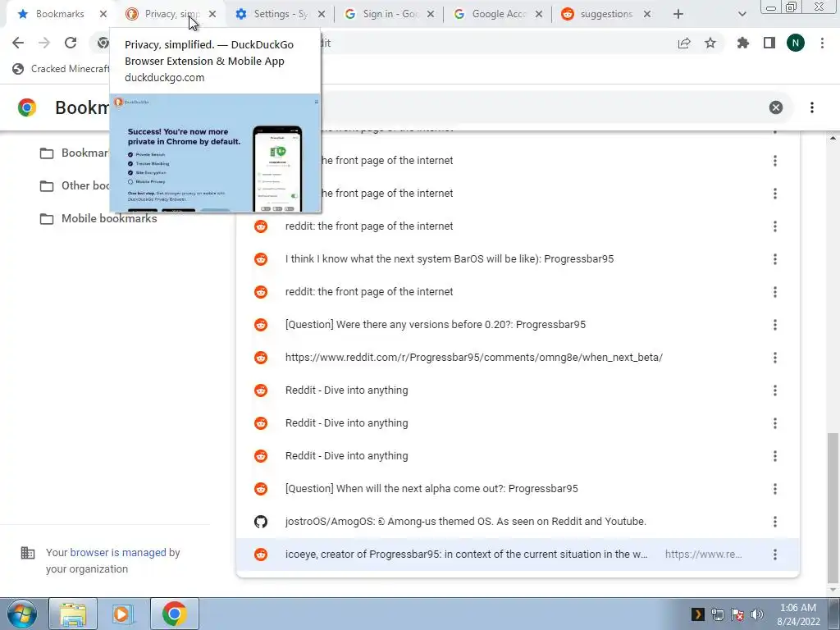Open Windows Explorer from the taskbar
Image resolution: width=840 pixels, height=630 pixels.
pos(73,614)
